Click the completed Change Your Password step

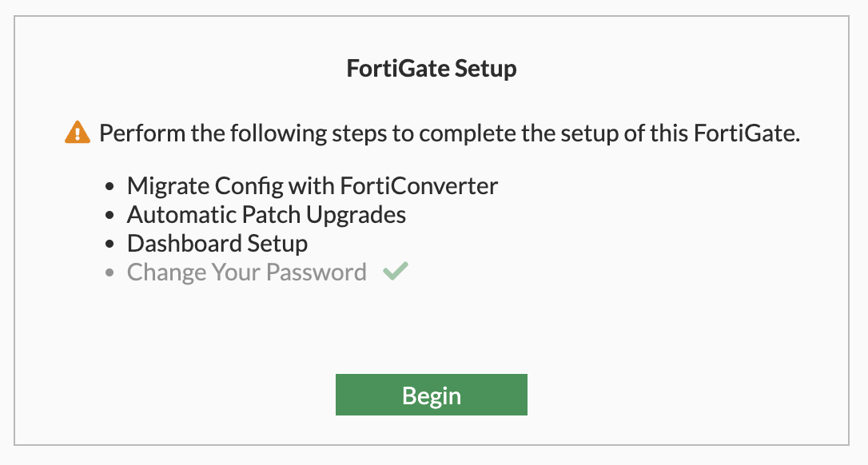(x=246, y=272)
